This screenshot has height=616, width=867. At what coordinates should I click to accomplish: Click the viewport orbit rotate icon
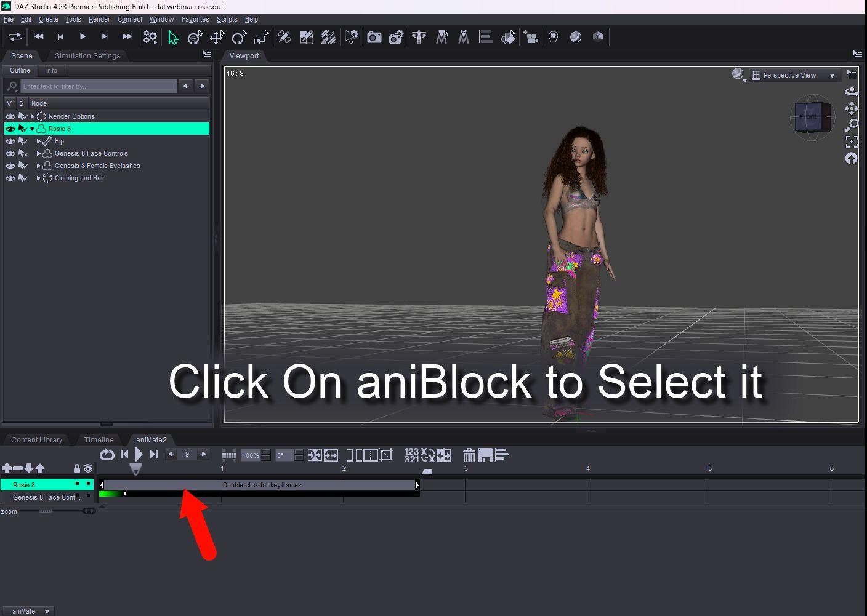click(x=852, y=92)
